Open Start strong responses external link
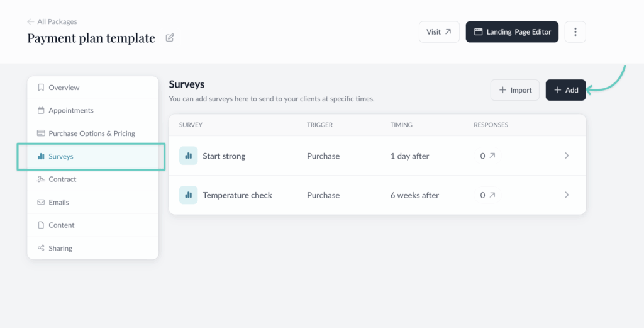This screenshot has width=644, height=328. click(492, 156)
